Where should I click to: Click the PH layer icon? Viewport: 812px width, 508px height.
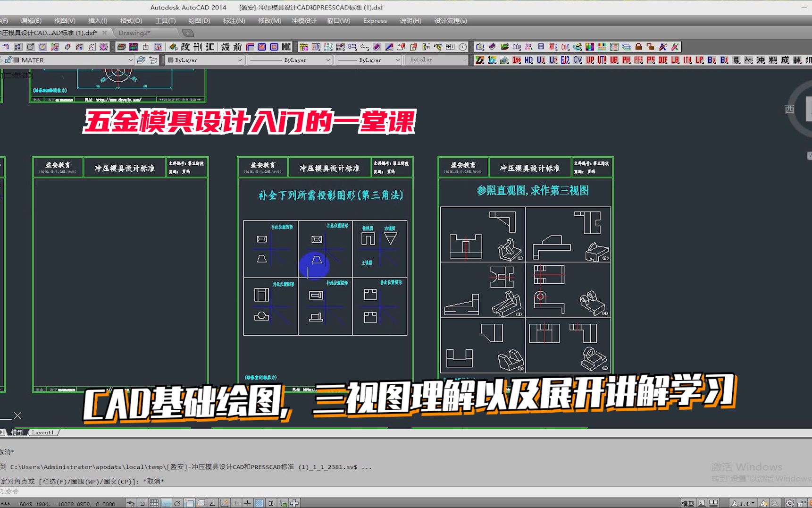(626, 60)
